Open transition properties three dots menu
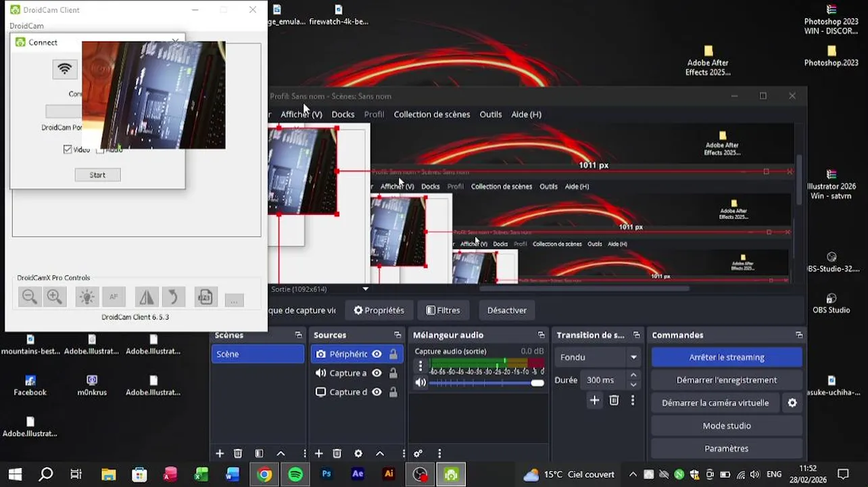 (633, 400)
